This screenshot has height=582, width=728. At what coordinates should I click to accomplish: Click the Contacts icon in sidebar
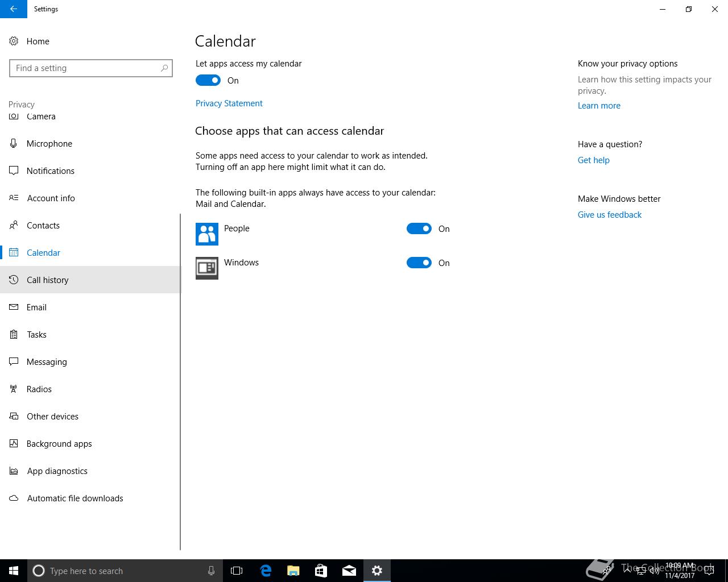click(x=14, y=225)
